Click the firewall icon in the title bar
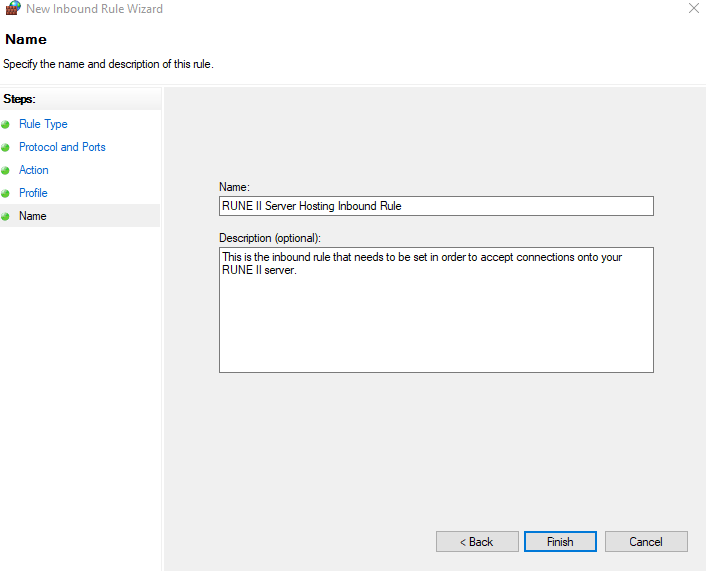Image resolution: width=706 pixels, height=571 pixels. point(12,9)
